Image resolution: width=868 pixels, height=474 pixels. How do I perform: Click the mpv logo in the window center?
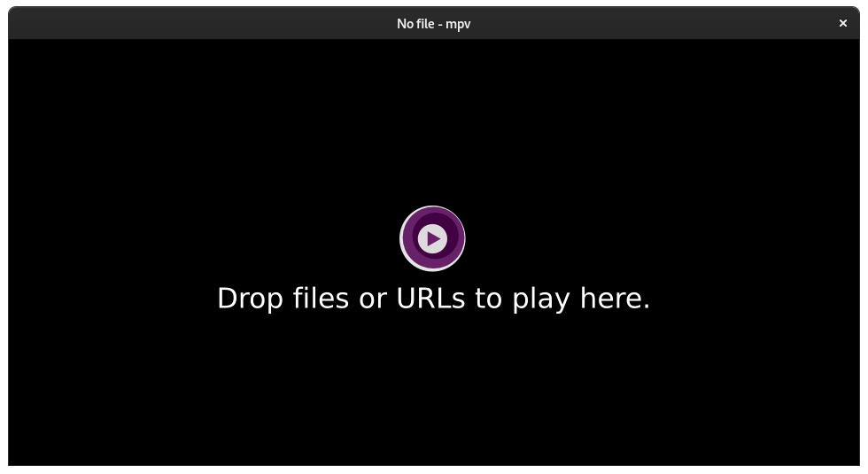click(432, 238)
